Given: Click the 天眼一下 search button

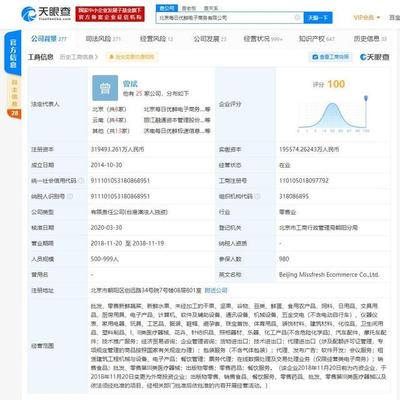Looking at the screenshot, I should pos(318,18).
